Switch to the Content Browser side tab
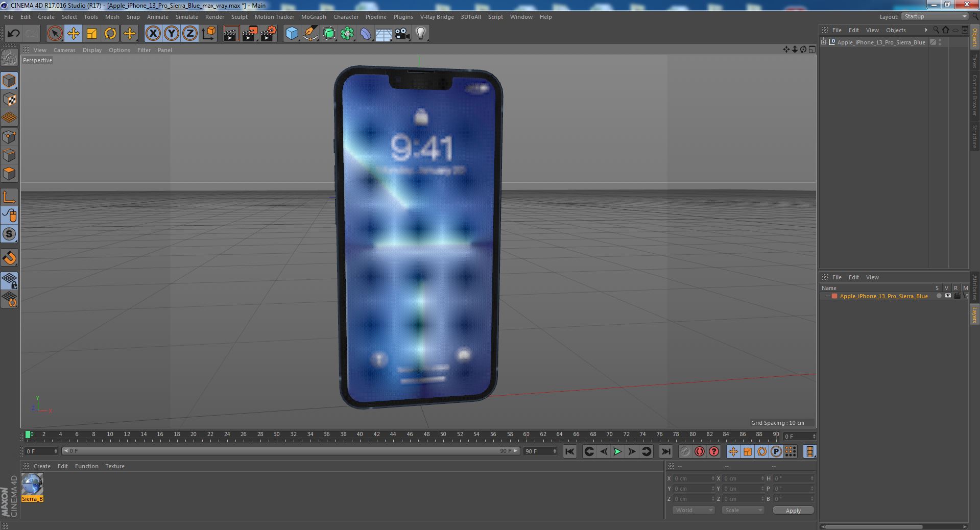The image size is (980, 530). (x=974, y=95)
